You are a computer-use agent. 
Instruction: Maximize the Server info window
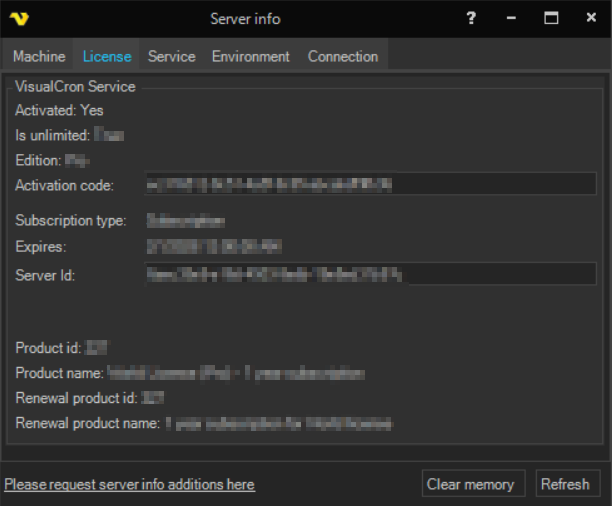point(551,19)
